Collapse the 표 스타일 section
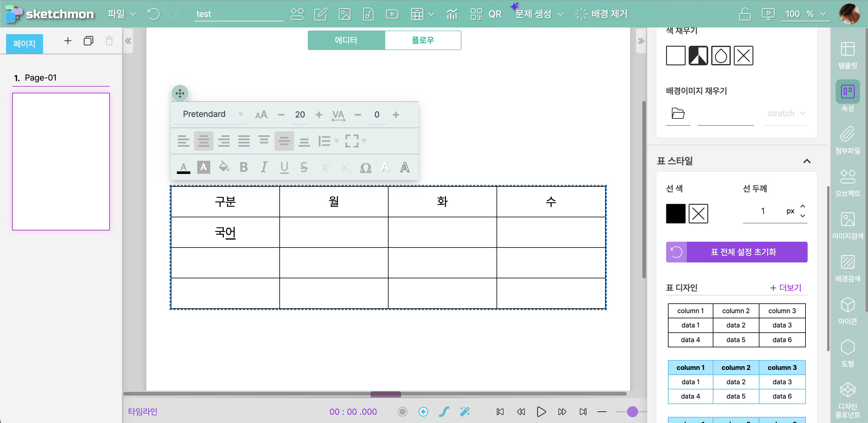 [x=807, y=161]
